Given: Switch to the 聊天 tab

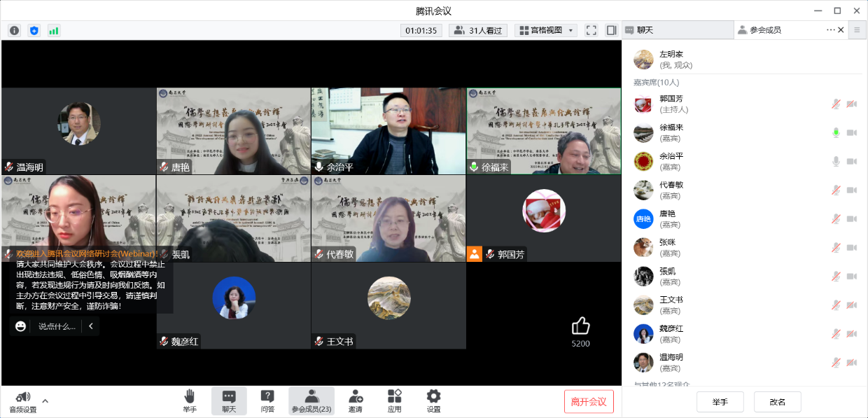Looking at the screenshot, I should pos(678,30).
